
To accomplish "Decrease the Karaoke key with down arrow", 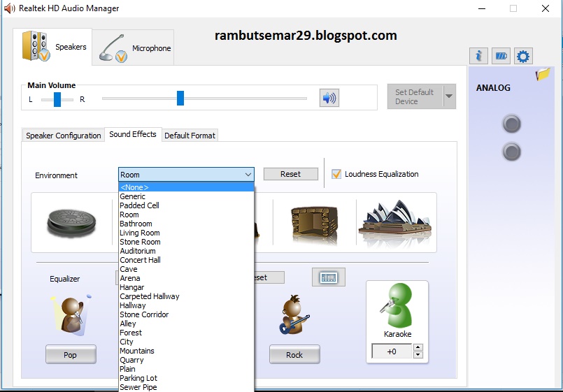I will click(x=418, y=355).
